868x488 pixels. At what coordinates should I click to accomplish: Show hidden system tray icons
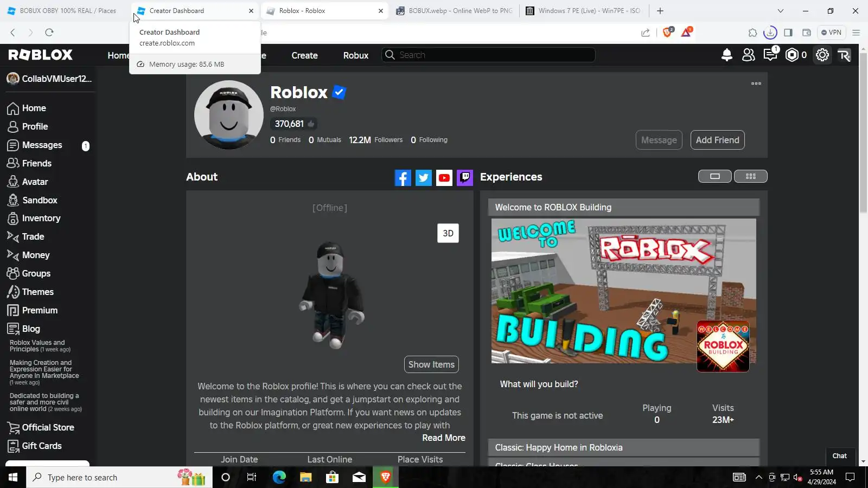click(759, 477)
